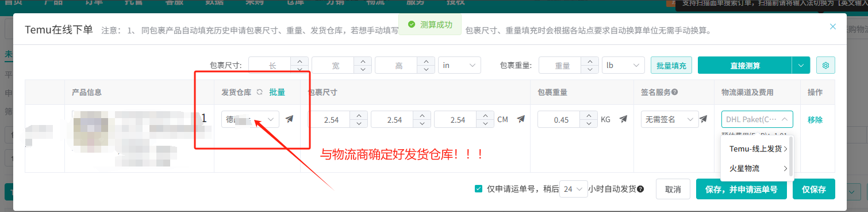868x212 pixels.
Task: Click the 宽 width input field
Action: (x=333, y=66)
